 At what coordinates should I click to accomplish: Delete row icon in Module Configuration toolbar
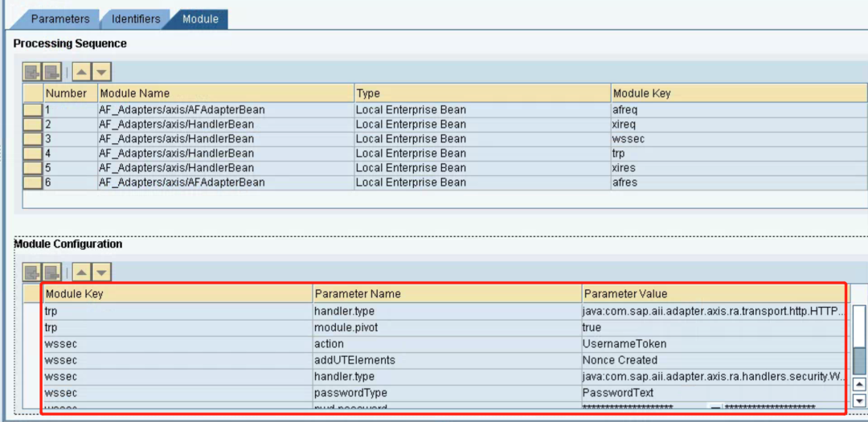coord(52,272)
